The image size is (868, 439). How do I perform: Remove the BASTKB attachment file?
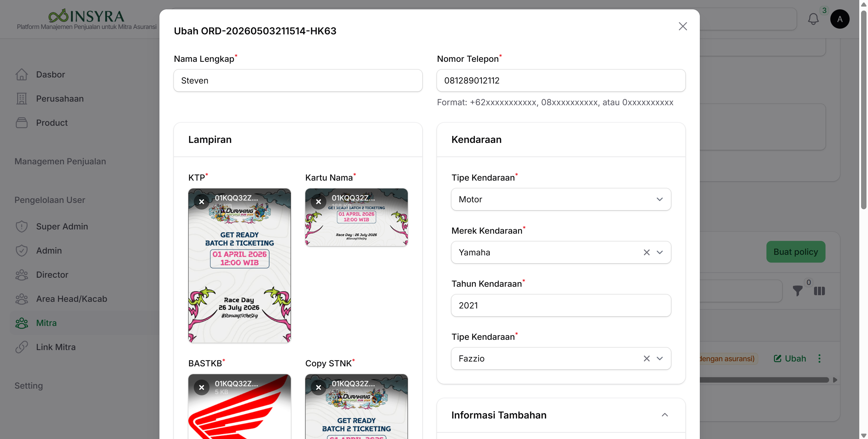coord(202,387)
